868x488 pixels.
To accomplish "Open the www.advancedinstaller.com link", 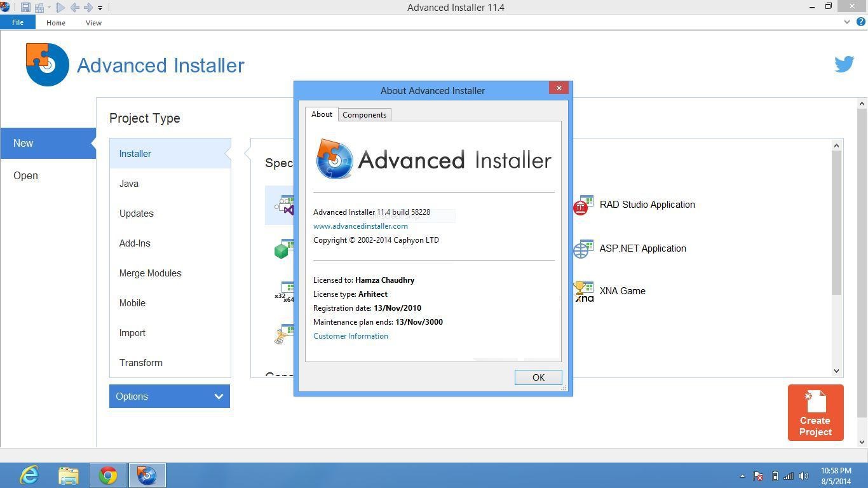I will [x=360, y=226].
